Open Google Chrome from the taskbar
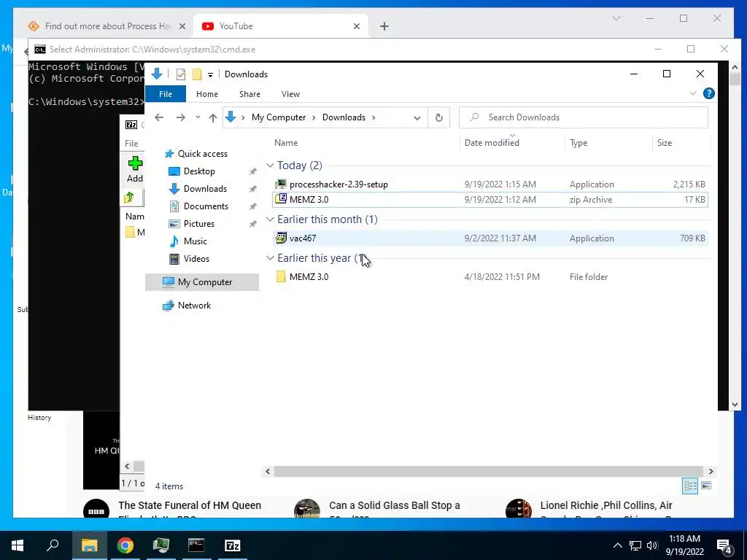 click(x=125, y=545)
